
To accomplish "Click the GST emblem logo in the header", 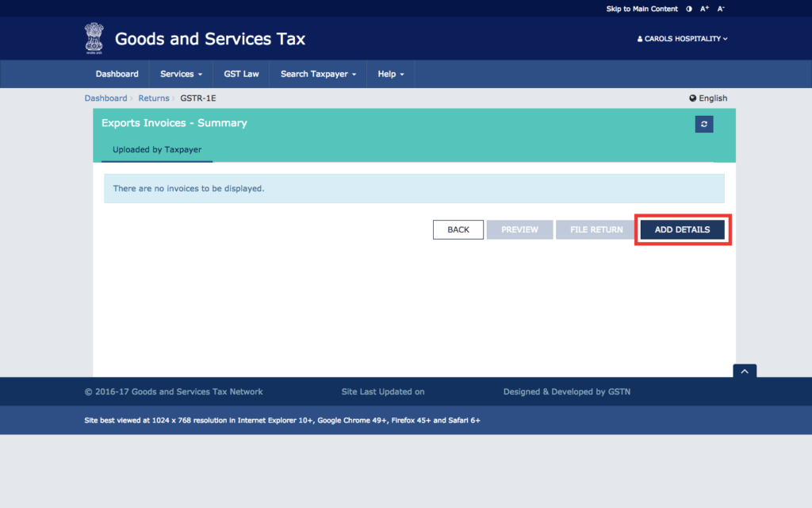I will [94, 38].
